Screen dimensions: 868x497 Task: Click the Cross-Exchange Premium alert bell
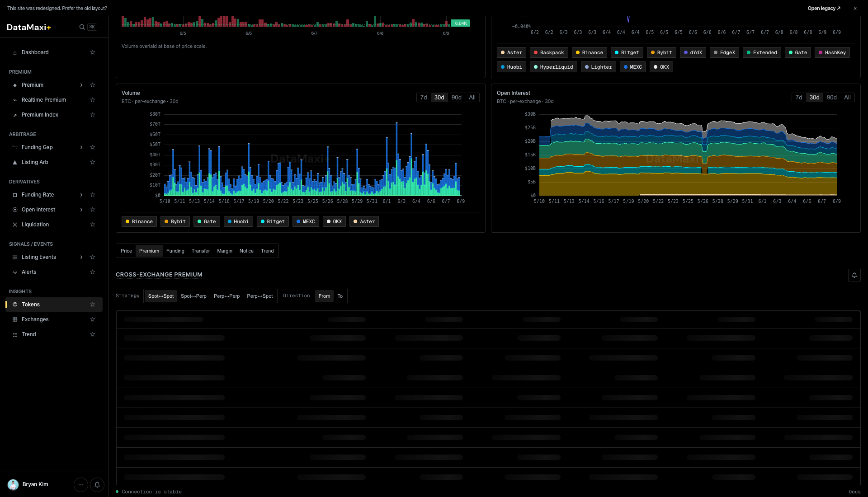[x=854, y=275]
